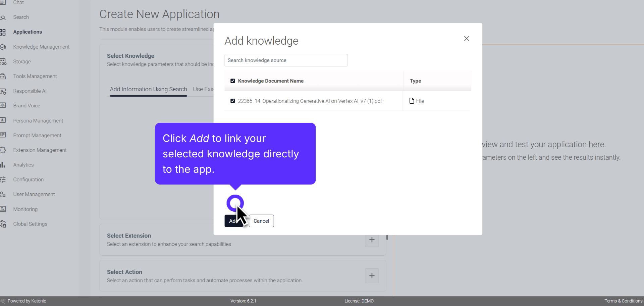Screen dimensions: 644x306
Task: Click the Cancel button
Action: 261,221
